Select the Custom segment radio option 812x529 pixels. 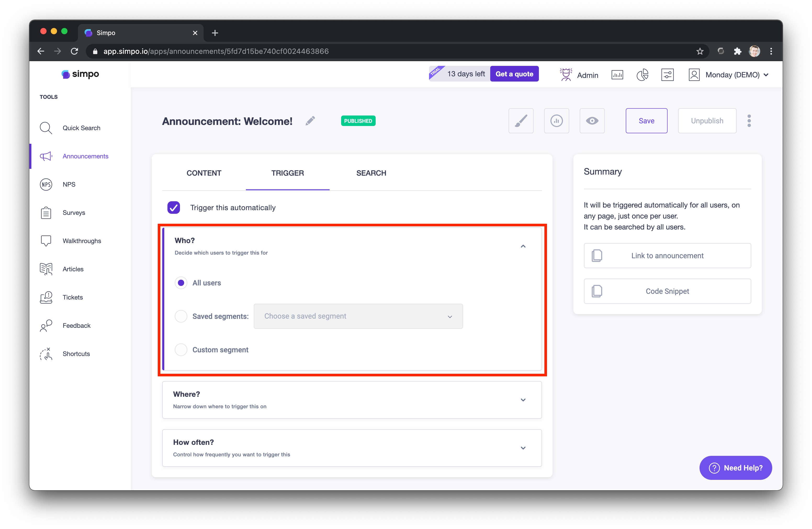[181, 350]
